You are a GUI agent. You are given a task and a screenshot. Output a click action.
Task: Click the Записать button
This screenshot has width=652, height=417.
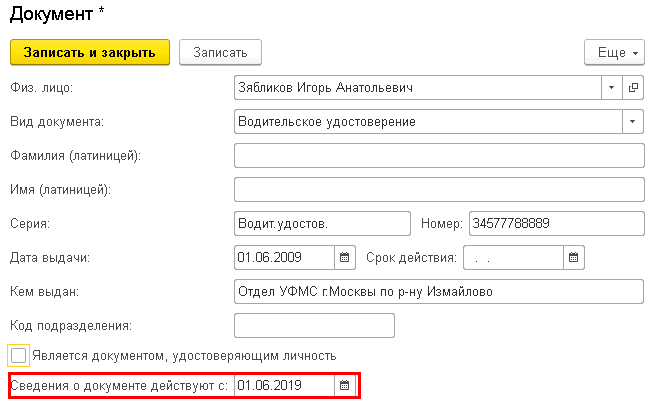[220, 52]
